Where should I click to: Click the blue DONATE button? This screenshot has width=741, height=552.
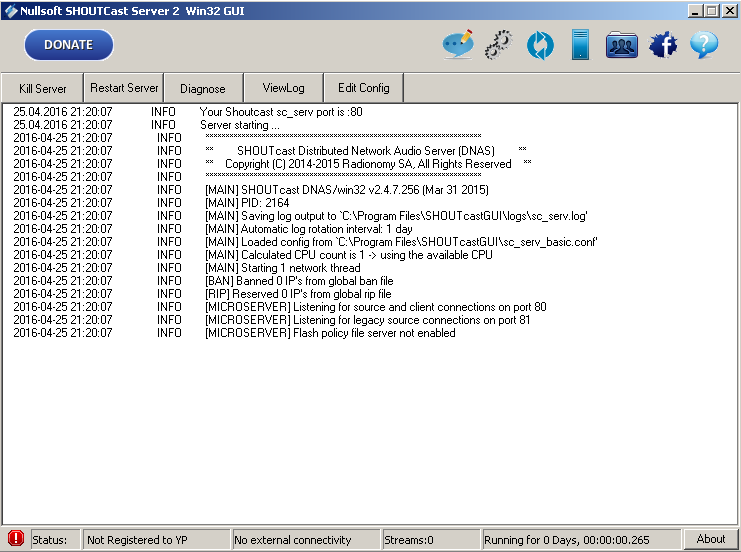69,45
